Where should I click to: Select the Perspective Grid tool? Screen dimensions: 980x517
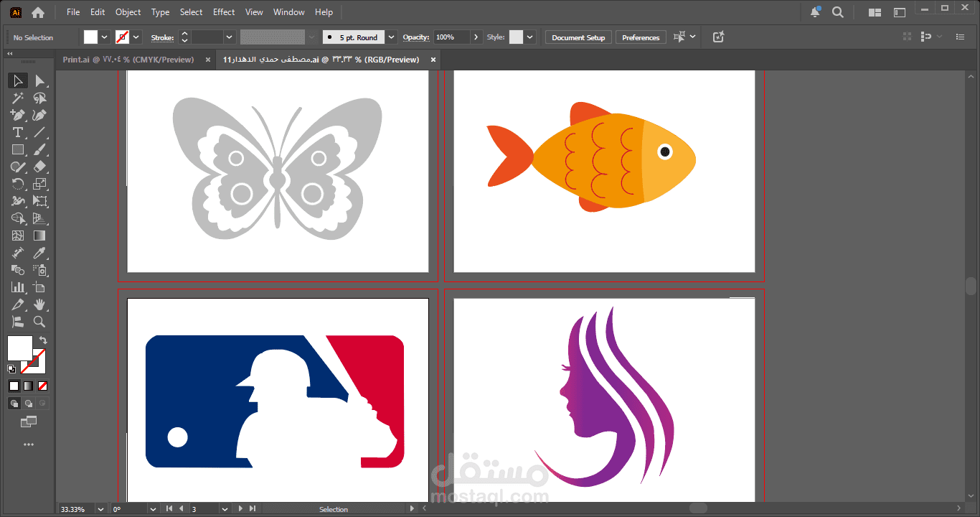pyautogui.click(x=40, y=218)
